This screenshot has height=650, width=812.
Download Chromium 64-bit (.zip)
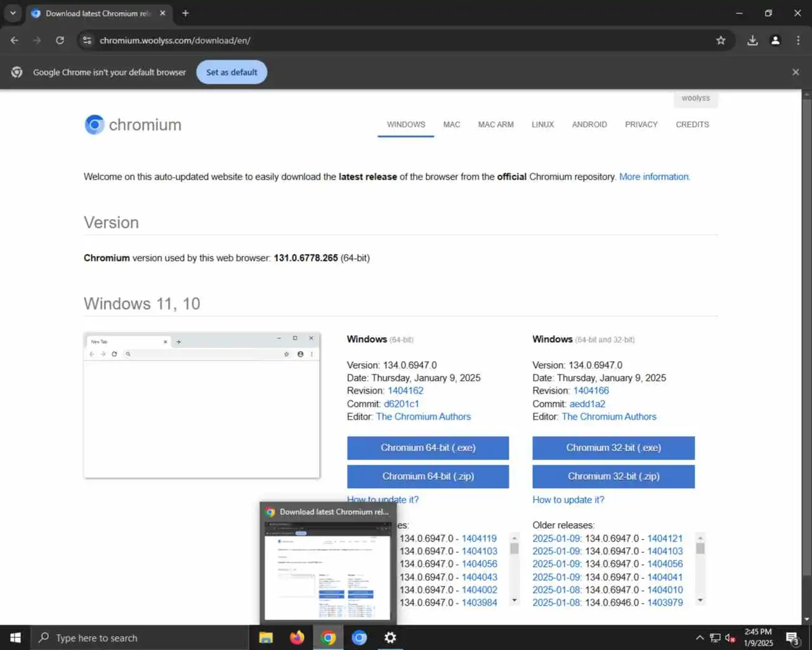tap(428, 476)
